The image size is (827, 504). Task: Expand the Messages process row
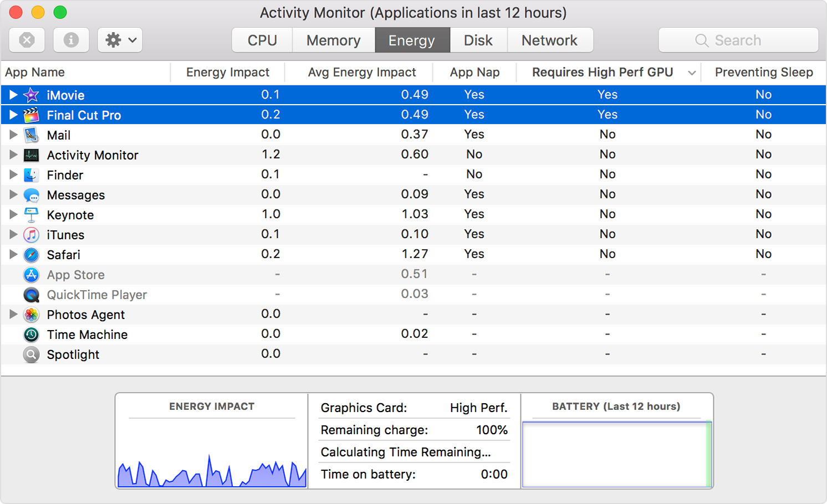(13, 194)
